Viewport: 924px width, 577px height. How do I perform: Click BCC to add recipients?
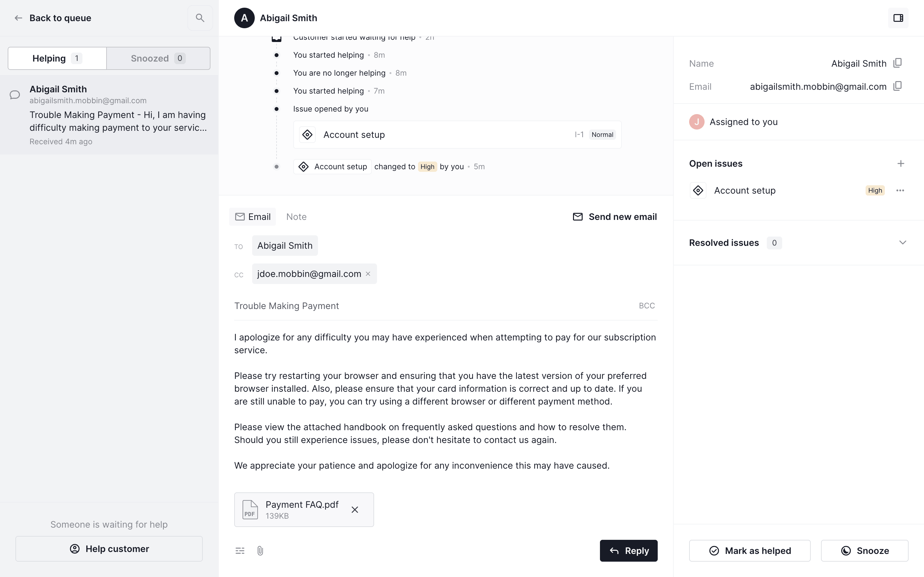pyautogui.click(x=646, y=306)
